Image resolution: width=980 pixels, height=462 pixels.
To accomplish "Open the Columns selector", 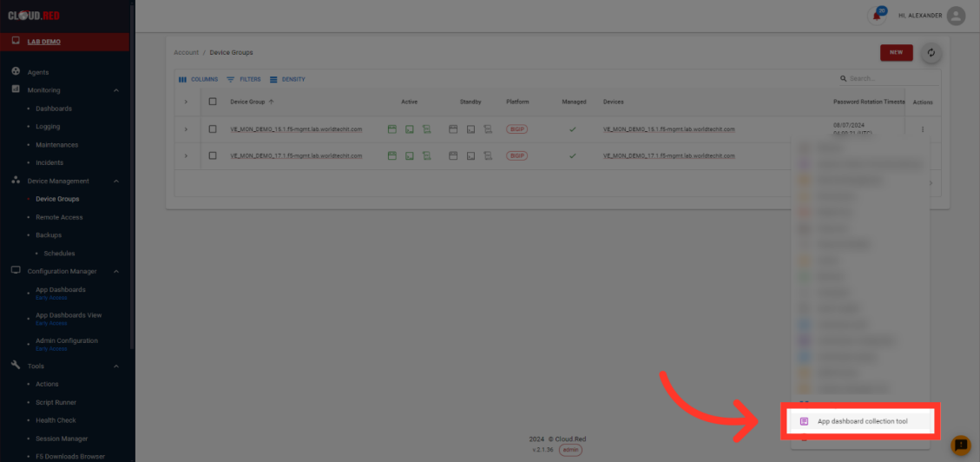I will click(198, 79).
